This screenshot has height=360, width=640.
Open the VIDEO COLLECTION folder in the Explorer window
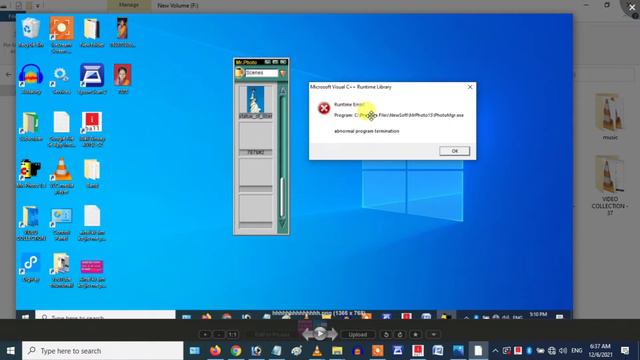click(610, 185)
